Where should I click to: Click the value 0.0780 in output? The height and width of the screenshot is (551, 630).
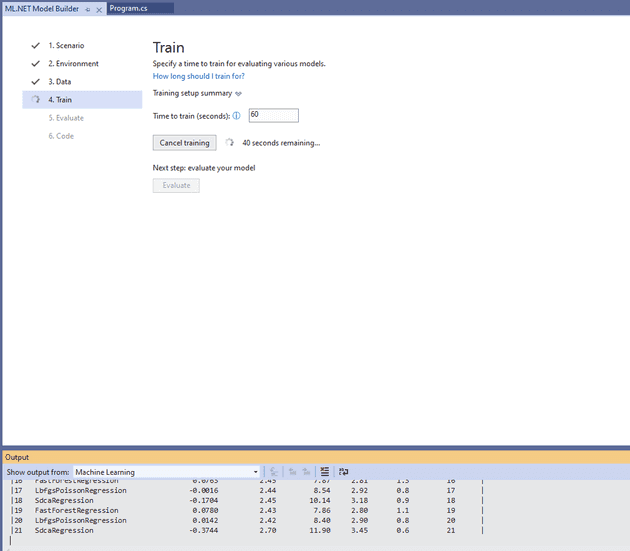(205, 510)
